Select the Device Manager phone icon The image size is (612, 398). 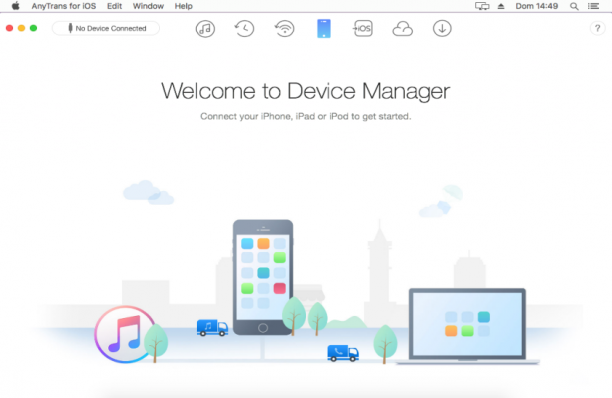click(x=324, y=28)
